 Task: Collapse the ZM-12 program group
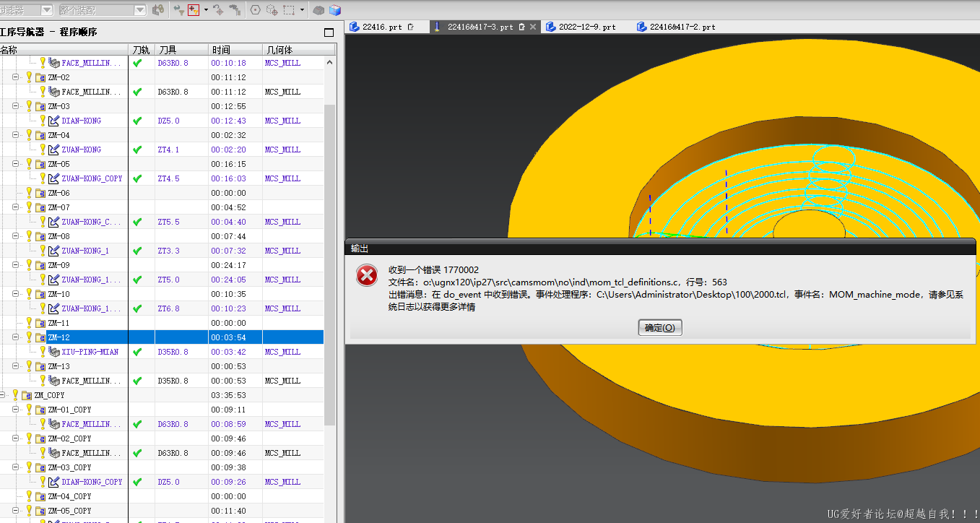(x=16, y=337)
